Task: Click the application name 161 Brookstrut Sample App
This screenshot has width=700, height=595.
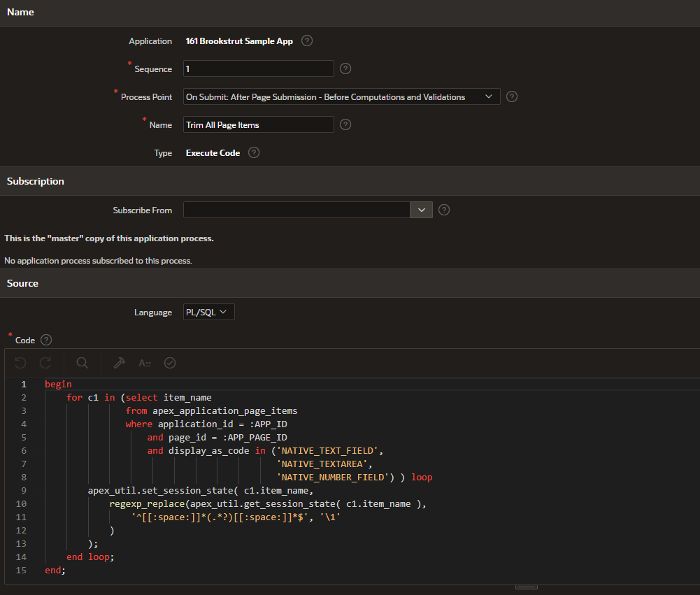Action: pos(239,41)
